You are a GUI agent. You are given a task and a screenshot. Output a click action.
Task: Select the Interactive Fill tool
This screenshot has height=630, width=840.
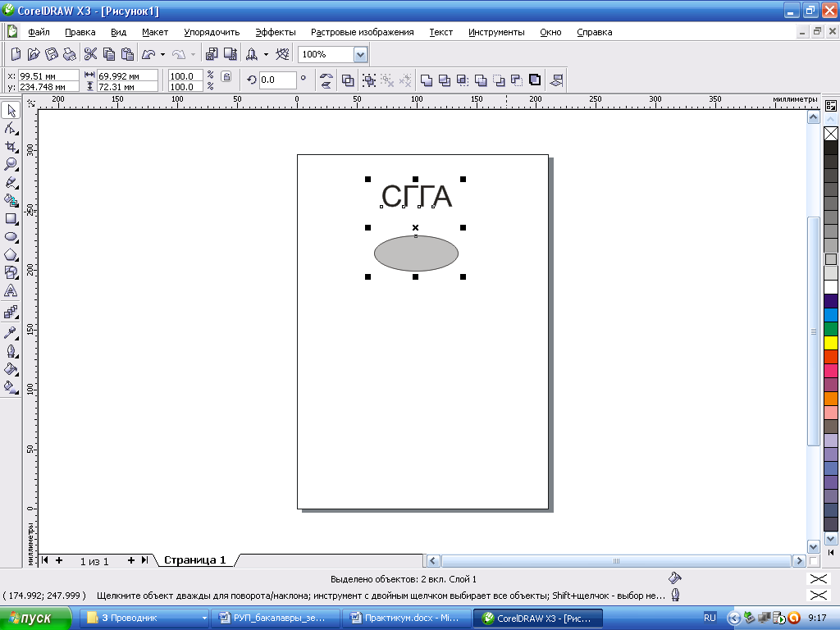tap(11, 387)
